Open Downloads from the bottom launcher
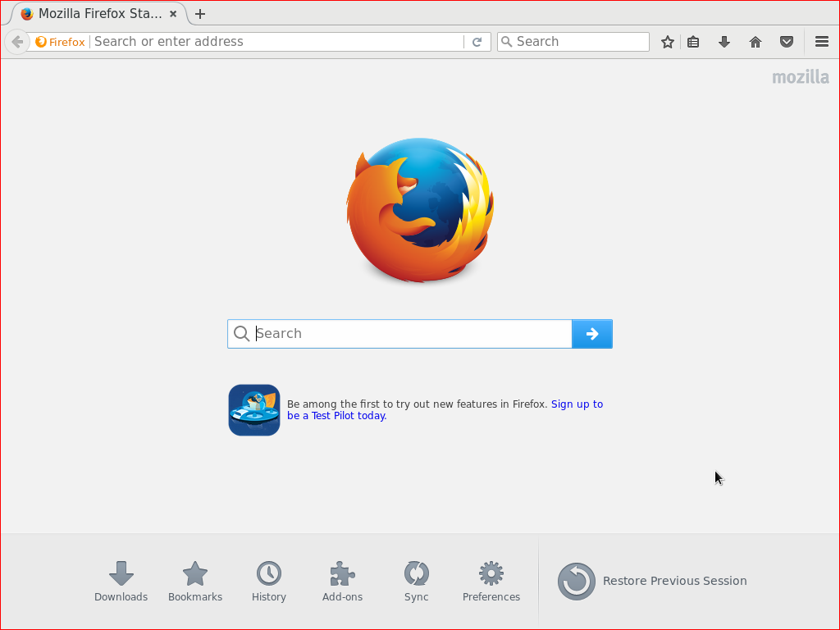840x630 pixels. [x=121, y=582]
